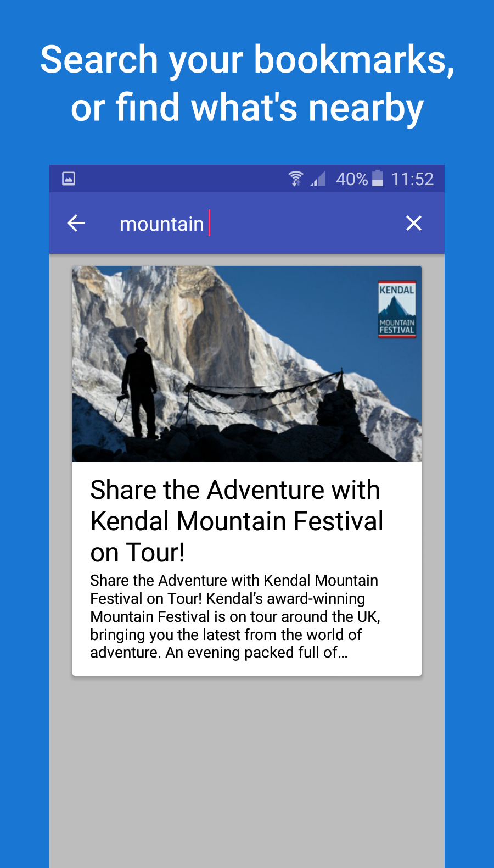This screenshot has width=494, height=868.
Task: Open the mountain photo on the bookmark card
Action: click(x=247, y=364)
